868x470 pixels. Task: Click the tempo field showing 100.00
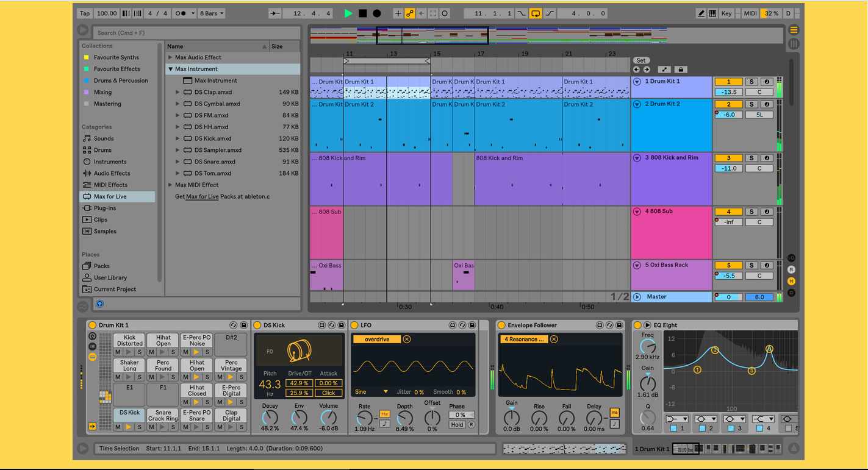click(x=107, y=13)
